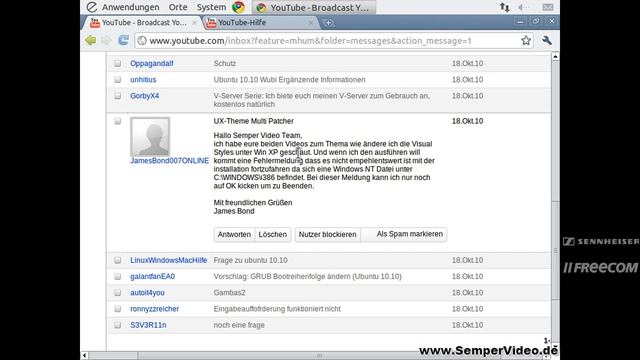The height and width of the screenshot is (360, 640).
Task: Open galantfanEA0 profile link
Action: coord(153,277)
